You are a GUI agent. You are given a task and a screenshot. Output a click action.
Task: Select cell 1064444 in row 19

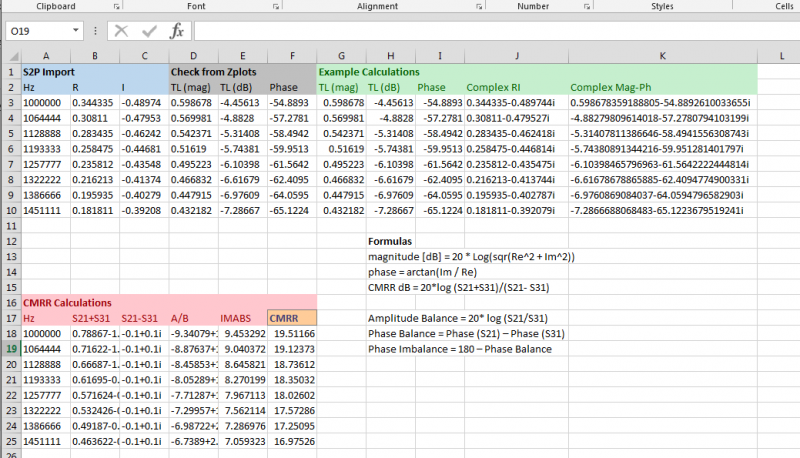(46, 349)
